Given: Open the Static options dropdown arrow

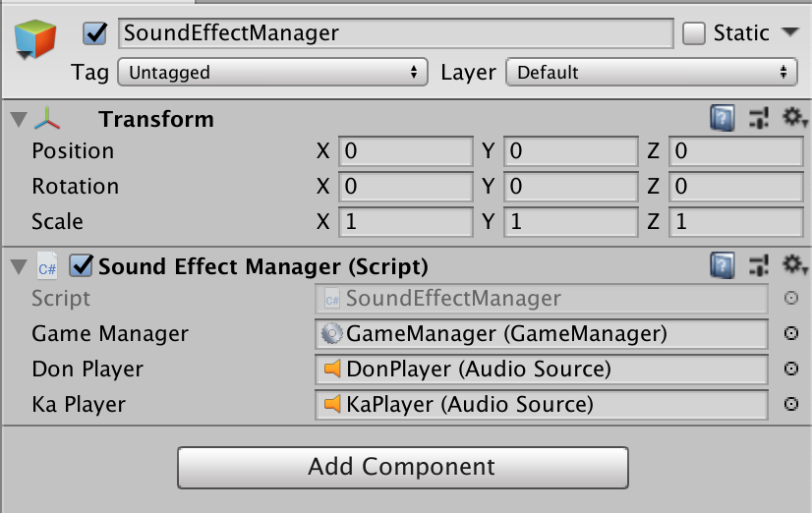Looking at the screenshot, I should [790, 32].
